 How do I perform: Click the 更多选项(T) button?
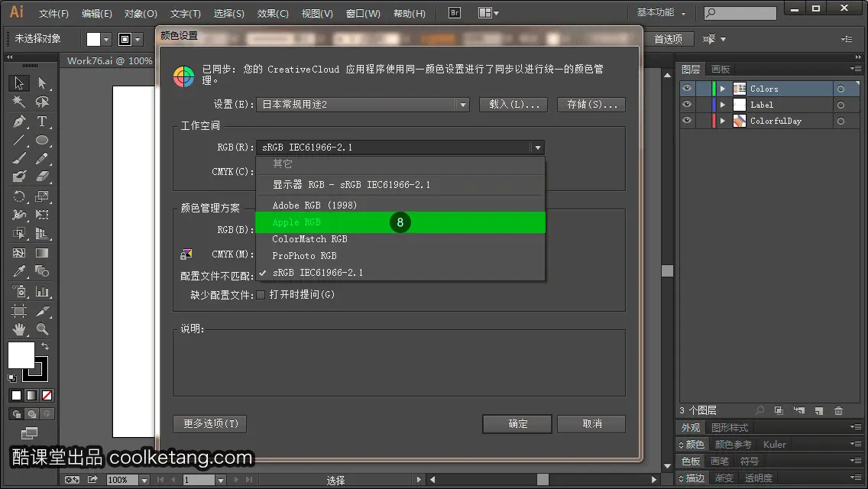[x=210, y=423]
